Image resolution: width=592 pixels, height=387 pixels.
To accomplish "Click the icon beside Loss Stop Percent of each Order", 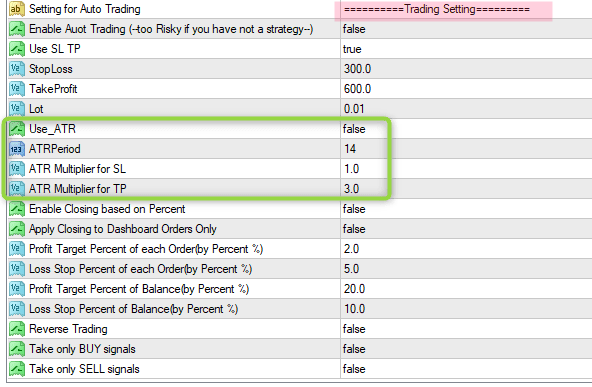I will (x=17, y=269).
